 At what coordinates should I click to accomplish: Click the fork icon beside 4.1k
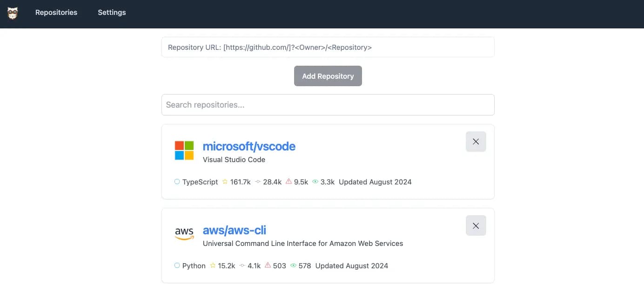242,266
